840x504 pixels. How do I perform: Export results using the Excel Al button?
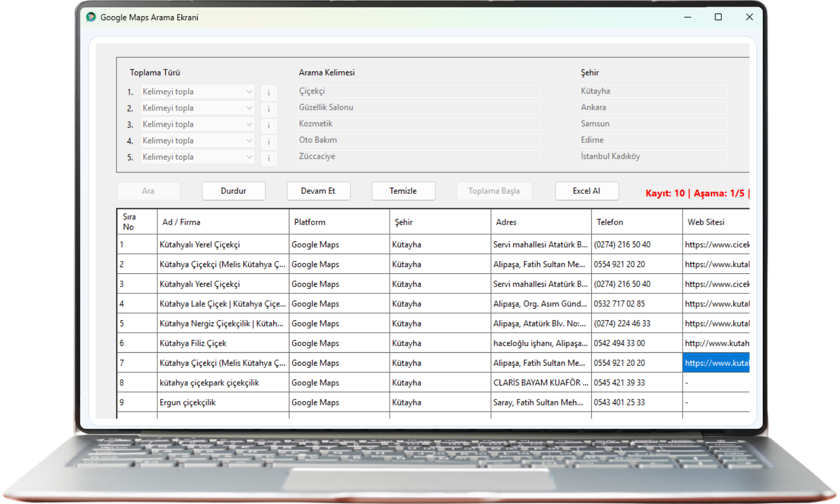586,191
